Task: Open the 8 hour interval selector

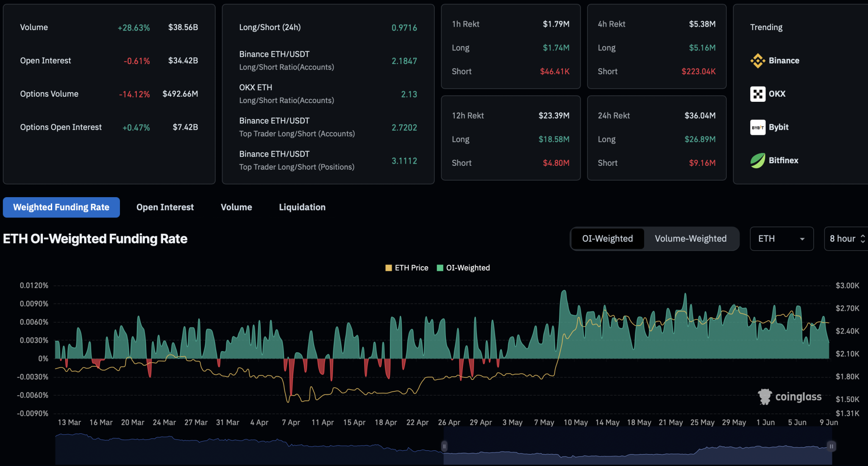Action: click(x=847, y=239)
